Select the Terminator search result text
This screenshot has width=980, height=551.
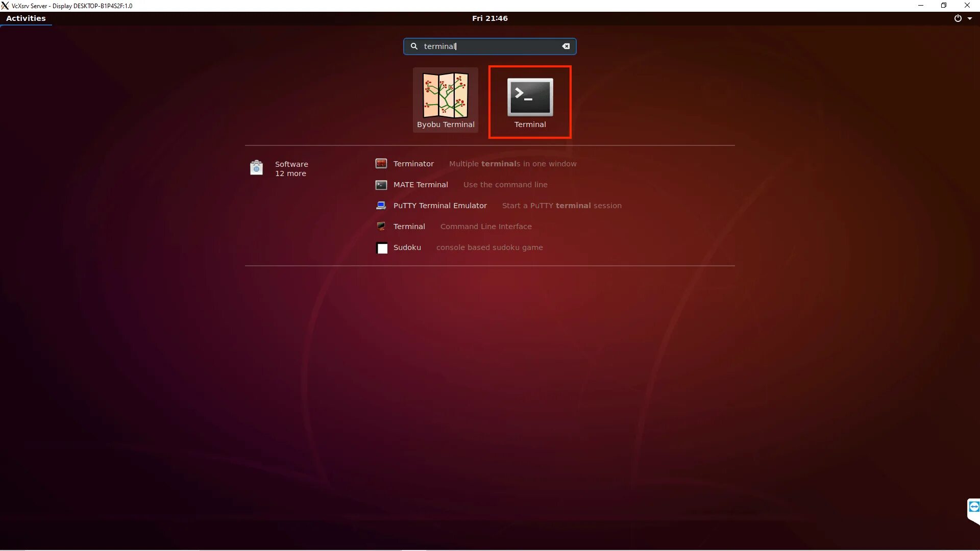click(413, 164)
